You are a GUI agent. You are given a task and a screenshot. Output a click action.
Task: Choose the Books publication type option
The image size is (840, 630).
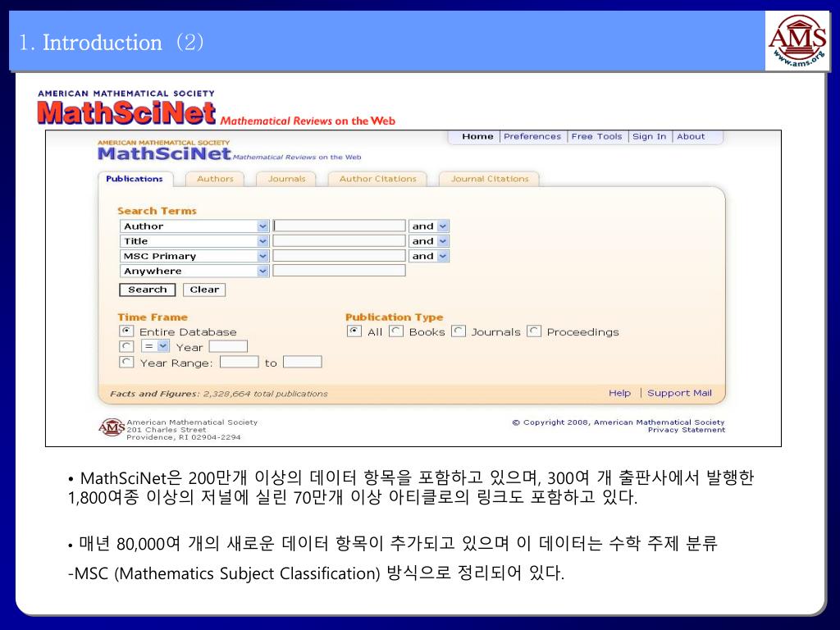tap(396, 331)
